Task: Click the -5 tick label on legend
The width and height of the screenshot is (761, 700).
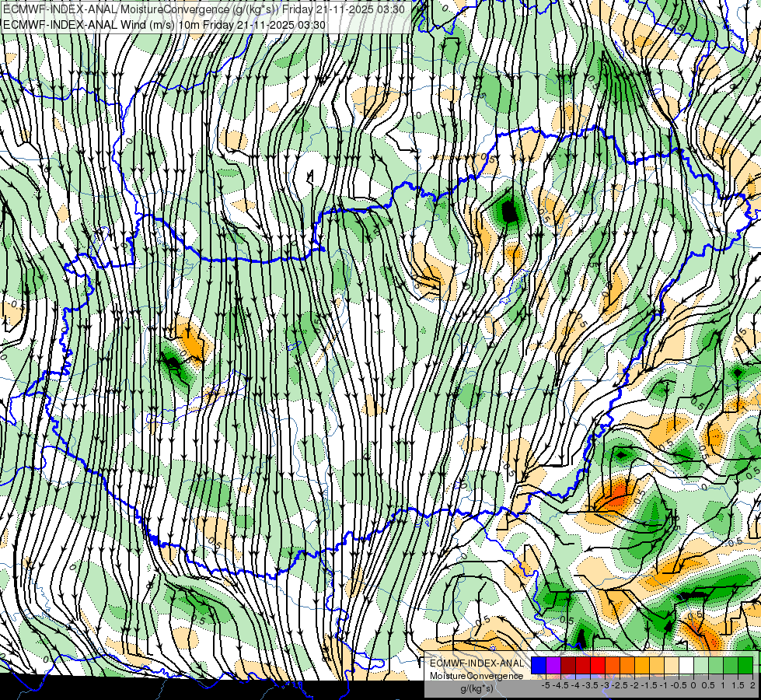Action: coord(546,685)
